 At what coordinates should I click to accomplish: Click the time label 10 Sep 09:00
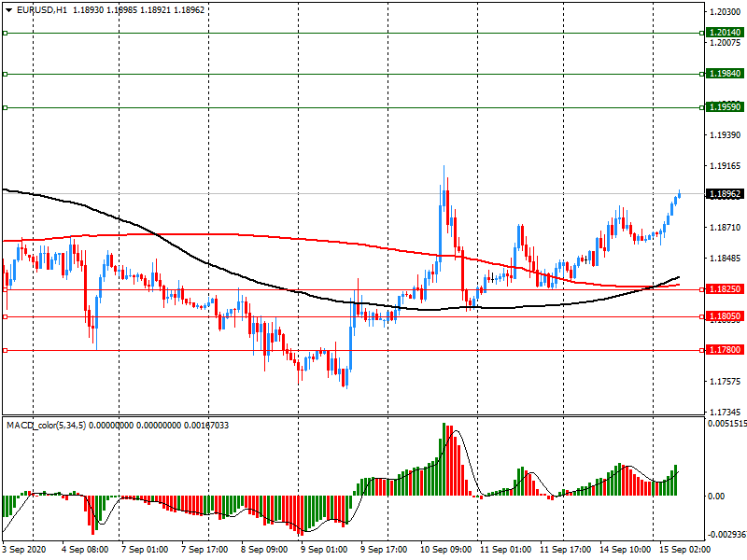pos(445,550)
